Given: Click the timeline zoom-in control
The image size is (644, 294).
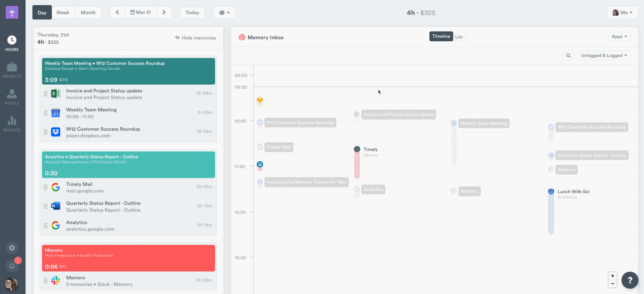Looking at the screenshot, I should click(x=612, y=275).
